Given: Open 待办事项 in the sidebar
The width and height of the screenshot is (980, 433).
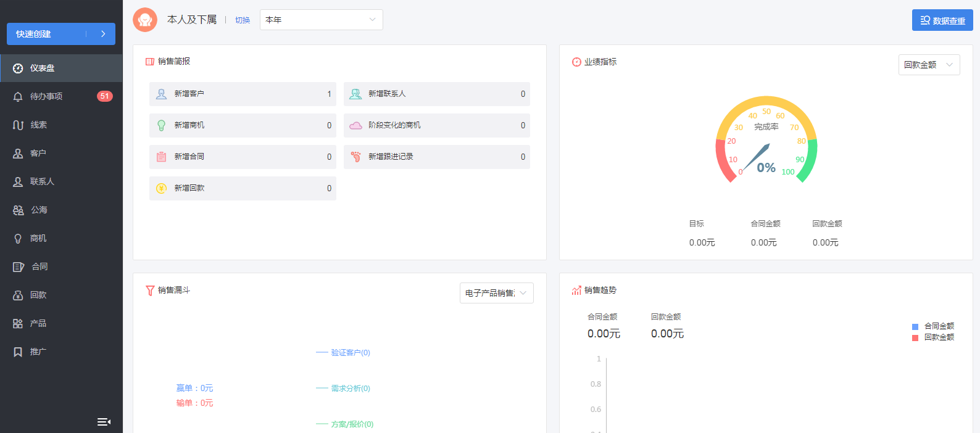Looking at the screenshot, I should pos(46,96).
